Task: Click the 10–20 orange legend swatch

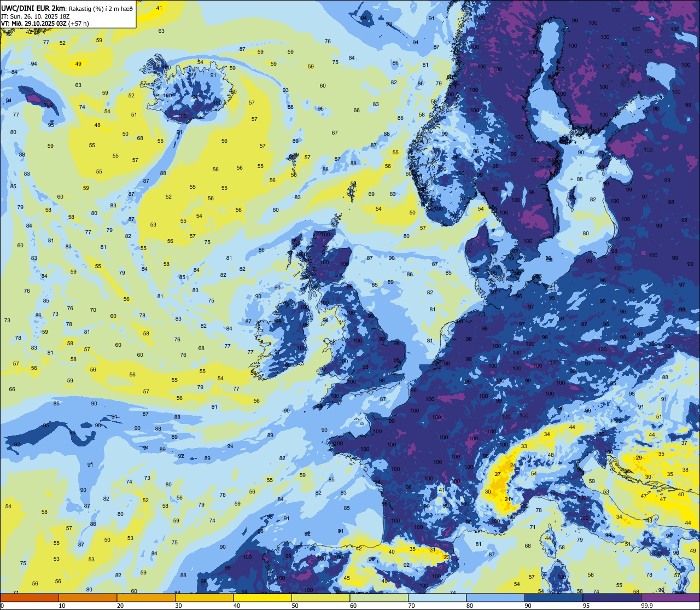Action: [x=87, y=598]
